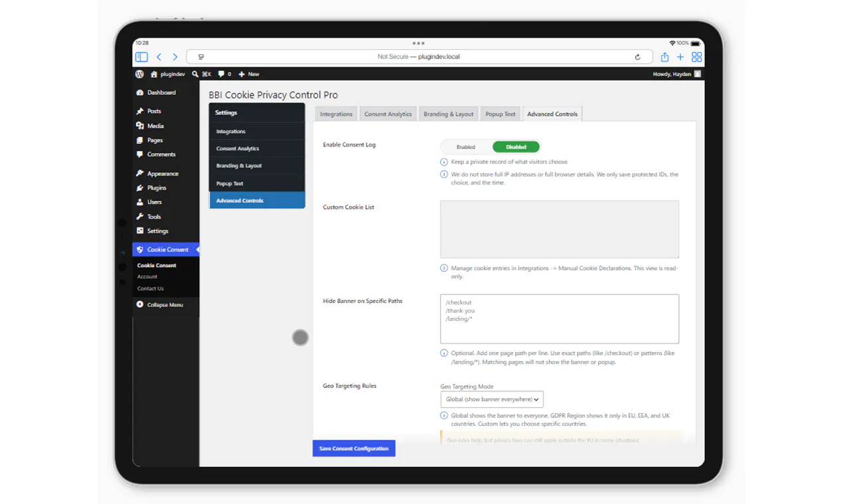Click the Tools wrench icon in sidebar
843x504 pixels.
(x=139, y=217)
